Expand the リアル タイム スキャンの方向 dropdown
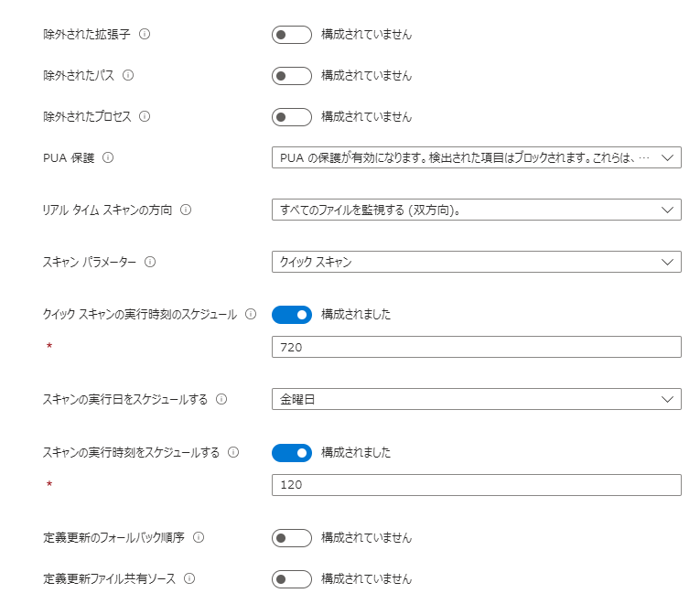 476,210
